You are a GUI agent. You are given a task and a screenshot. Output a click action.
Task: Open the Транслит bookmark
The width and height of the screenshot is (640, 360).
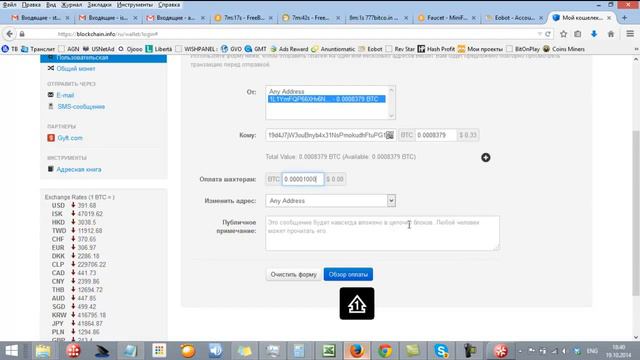[38, 49]
